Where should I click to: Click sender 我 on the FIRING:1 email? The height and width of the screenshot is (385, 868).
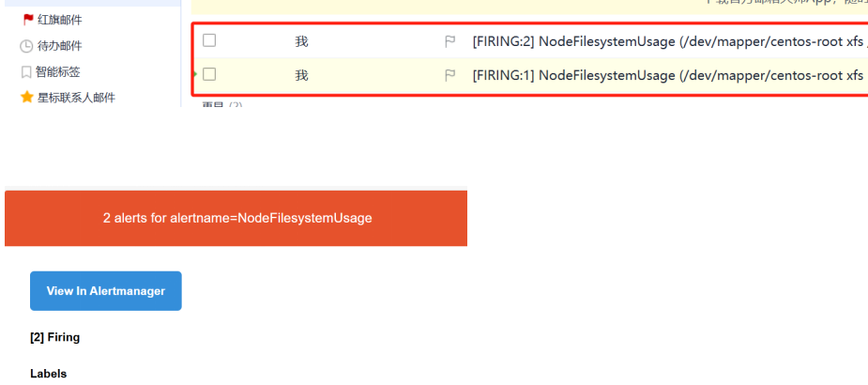coord(301,75)
